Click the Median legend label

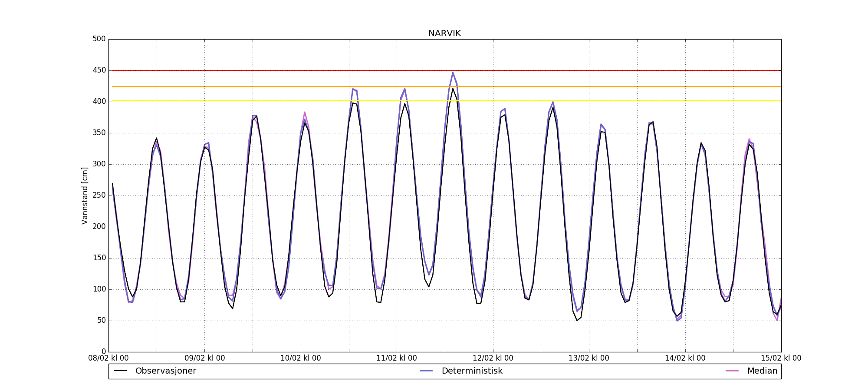(x=762, y=371)
